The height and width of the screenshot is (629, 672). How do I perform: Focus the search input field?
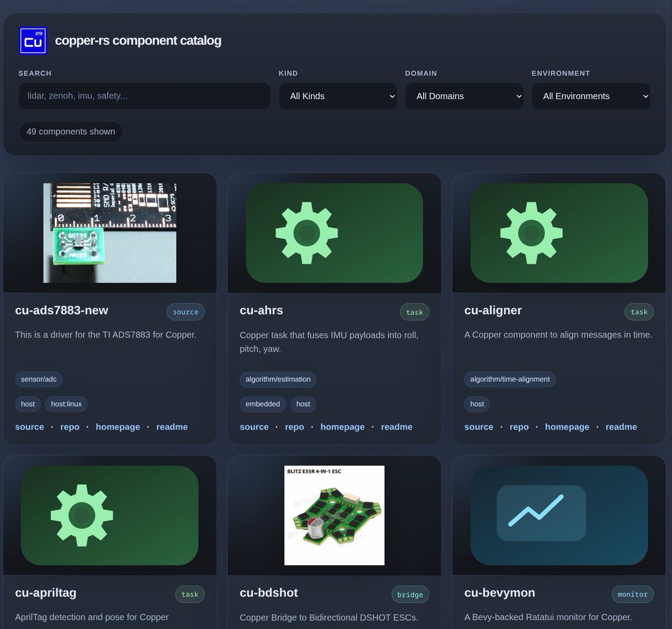coord(144,96)
